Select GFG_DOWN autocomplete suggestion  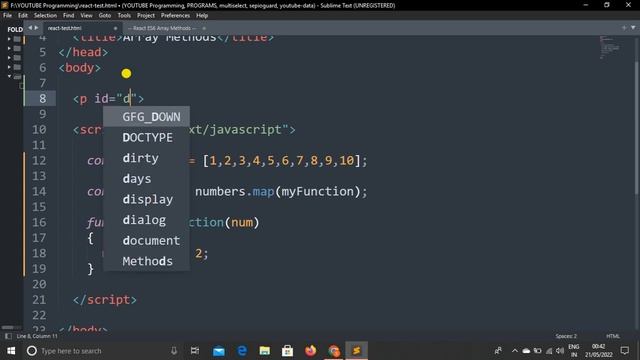[x=146, y=117]
